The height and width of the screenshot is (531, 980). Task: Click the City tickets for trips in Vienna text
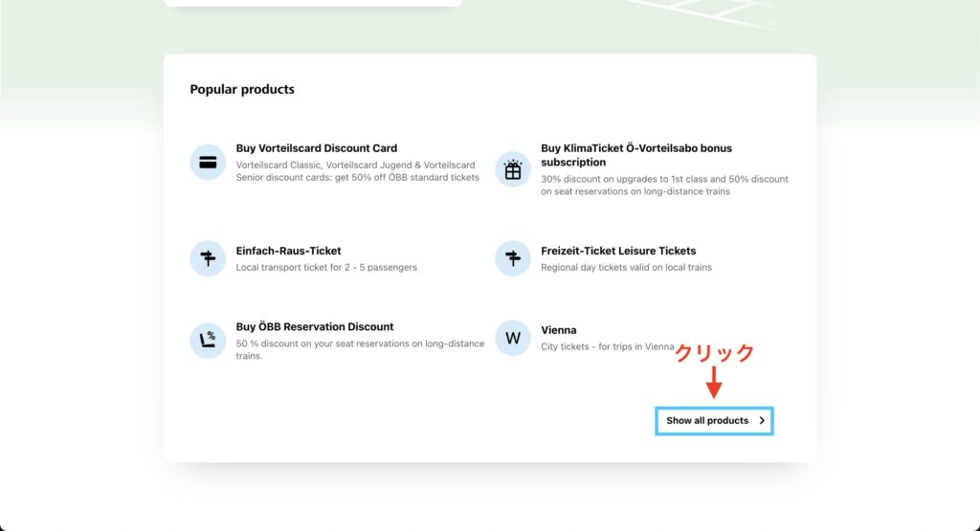(x=607, y=347)
